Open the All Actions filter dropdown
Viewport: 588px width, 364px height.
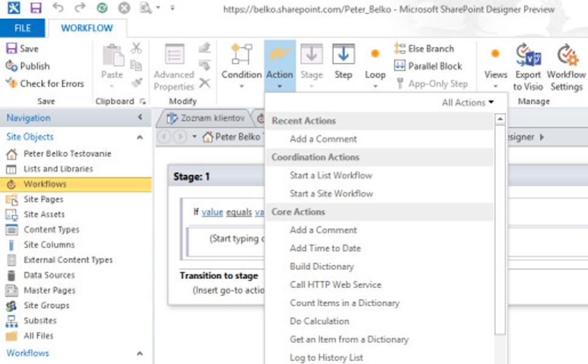[x=468, y=103]
